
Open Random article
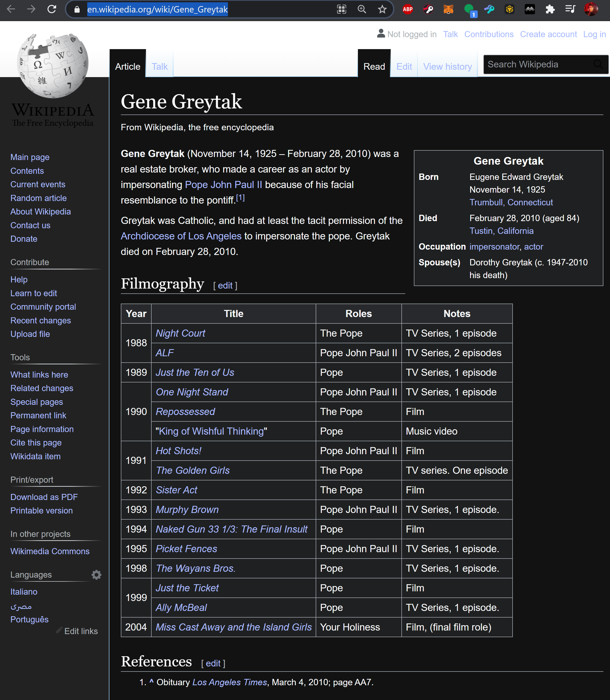click(x=38, y=198)
